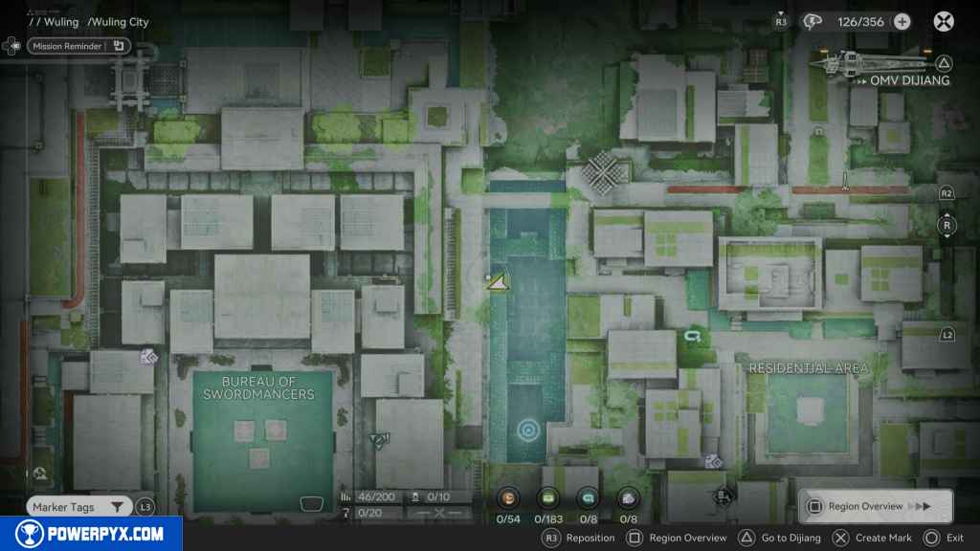Open the Wuling City location breadcrumb
The height and width of the screenshot is (551, 980).
(119, 22)
